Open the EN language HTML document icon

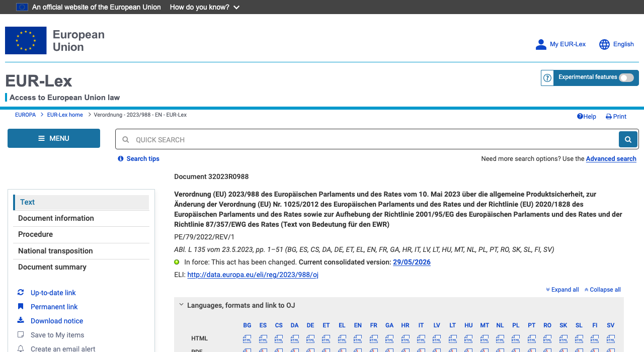358,339
